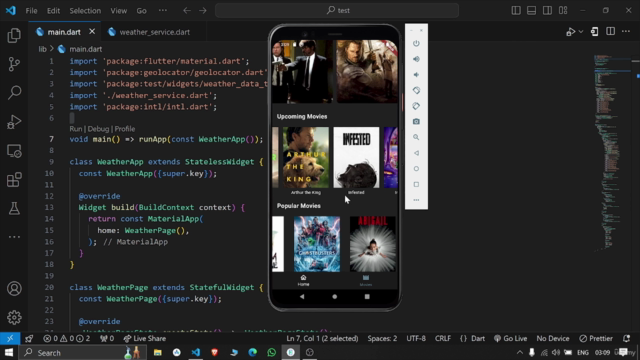Viewport: 640px width, 360px height.
Task: Open the Arthur the King movie poster
Action: (x=305, y=158)
